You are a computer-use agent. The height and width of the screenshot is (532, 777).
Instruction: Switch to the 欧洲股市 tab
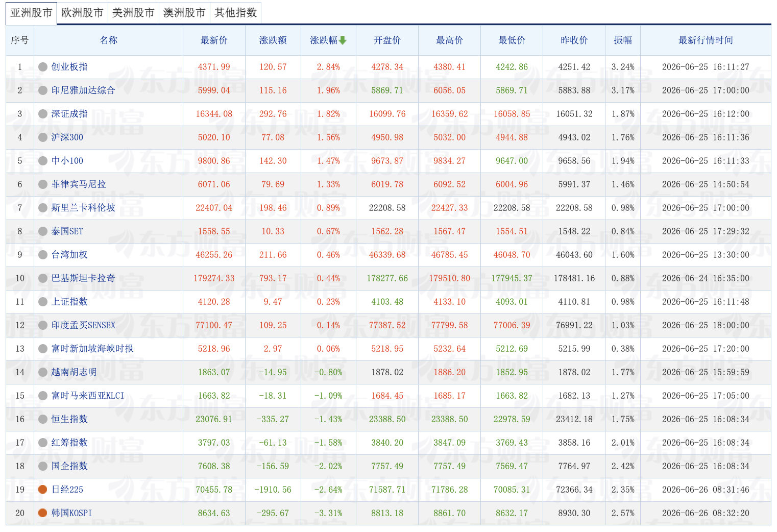point(82,13)
